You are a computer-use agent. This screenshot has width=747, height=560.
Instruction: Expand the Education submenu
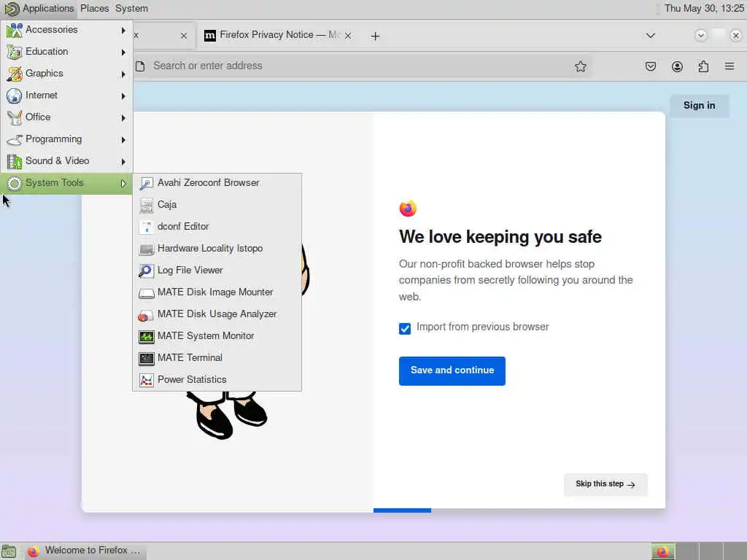point(66,52)
